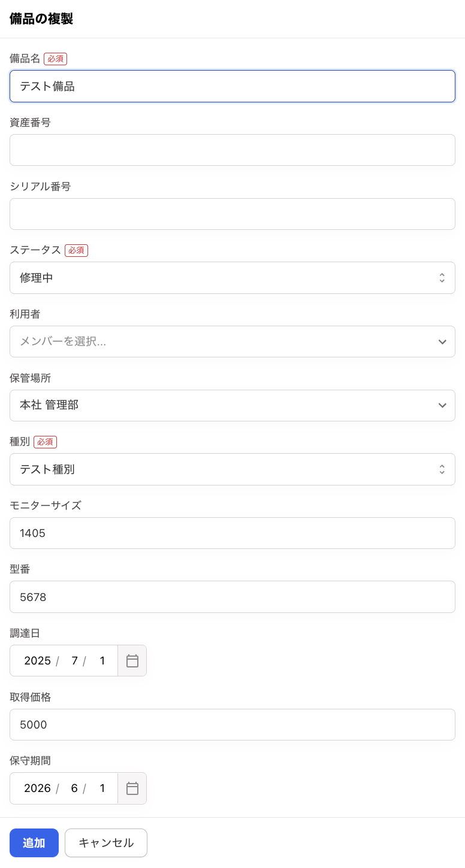The height and width of the screenshot is (868, 465).
Task: Click the chevron on the 利用者 dropdown
Action: pyautogui.click(x=442, y=342)
